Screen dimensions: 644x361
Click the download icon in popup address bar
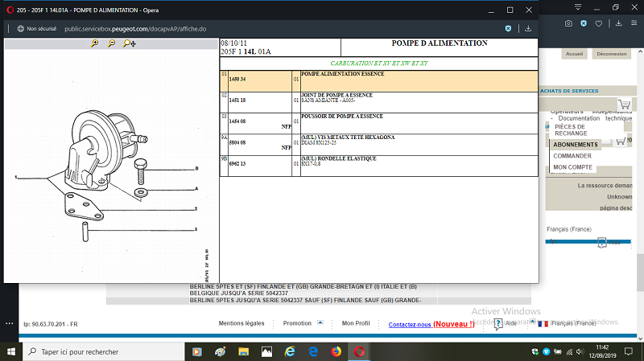[x=528, y=28]
